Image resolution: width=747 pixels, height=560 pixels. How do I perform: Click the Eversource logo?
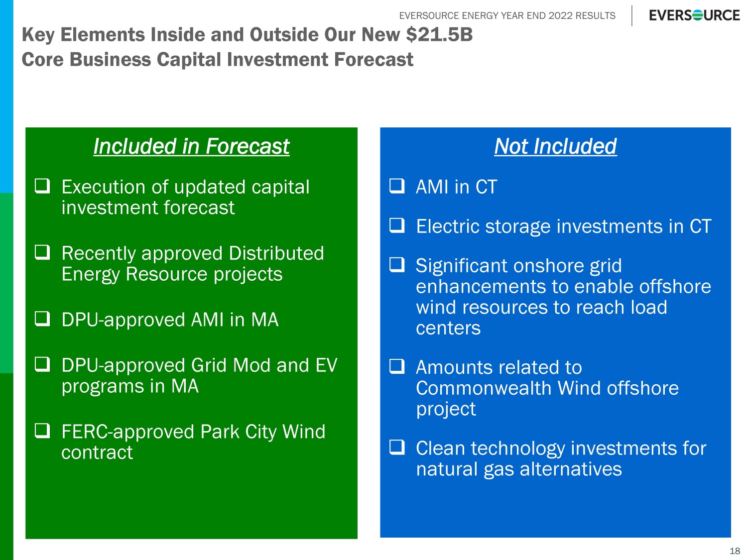pos(694,15)
